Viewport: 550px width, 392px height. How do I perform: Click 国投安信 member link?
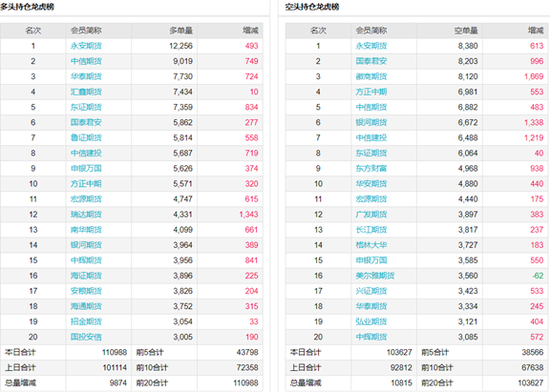86,337
